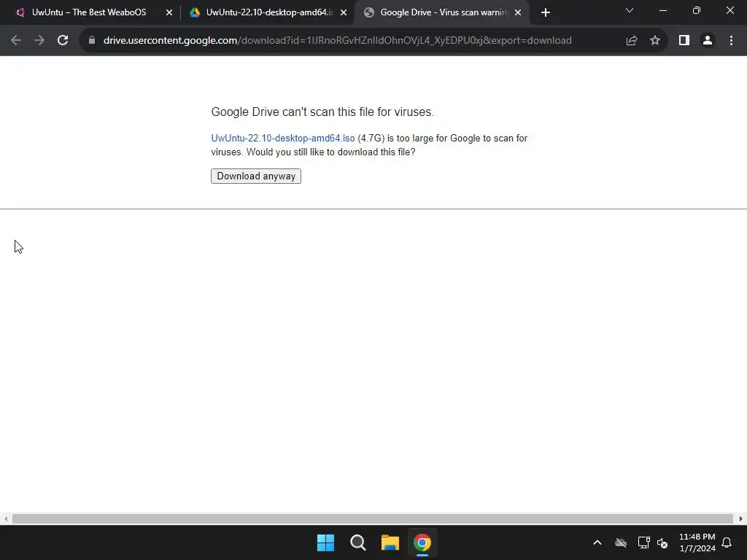Open the Windows Start menu
The width and height of the screenshot is (747, 560).
pos(326,542)
